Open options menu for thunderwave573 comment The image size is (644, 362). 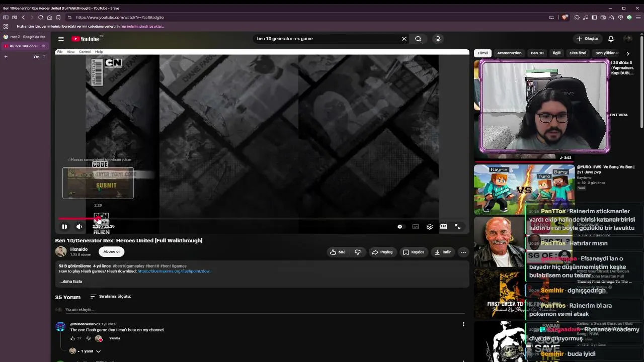coord(463,324)
